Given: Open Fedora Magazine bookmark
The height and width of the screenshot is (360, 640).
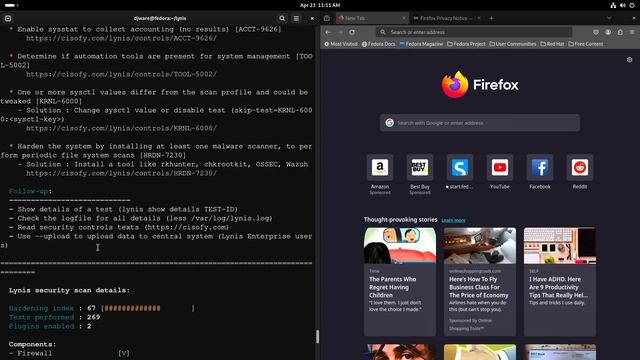Looking at the screenshot, I should [x=421, y=44].
